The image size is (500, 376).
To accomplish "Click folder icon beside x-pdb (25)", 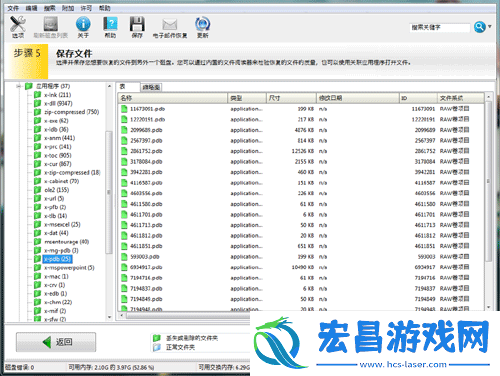I will (38, 259).
